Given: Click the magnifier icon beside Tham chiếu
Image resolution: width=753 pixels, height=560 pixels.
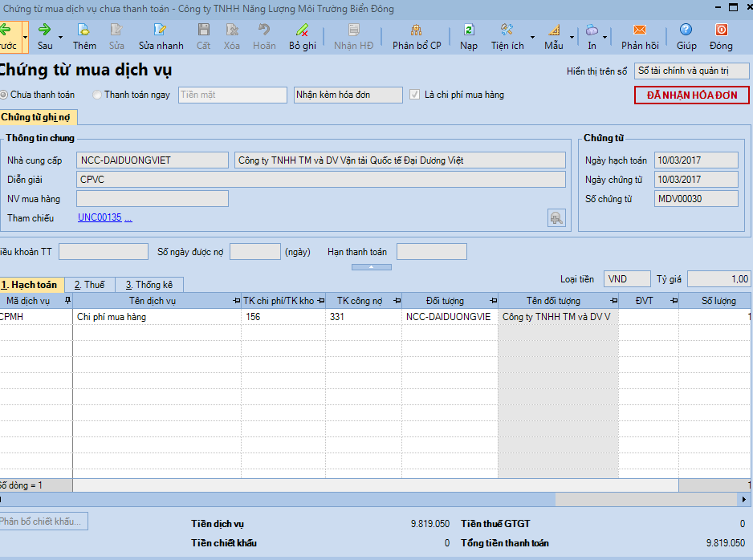Looking at the screenshot, I should point(556,218).
